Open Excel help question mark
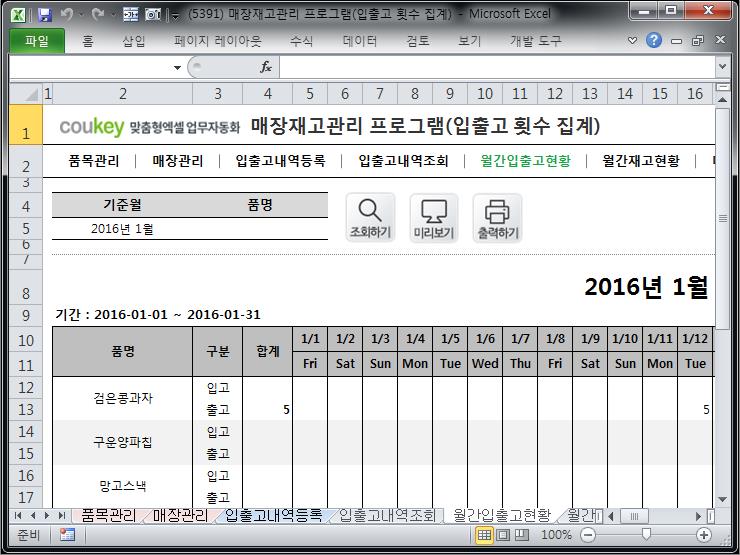Screen dimensions: 740x555 [654, 41]
